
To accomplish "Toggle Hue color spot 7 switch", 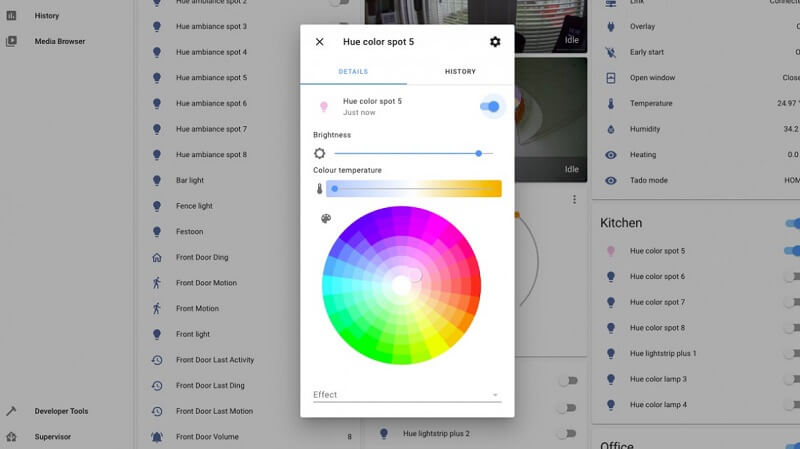I will point(791,302).
